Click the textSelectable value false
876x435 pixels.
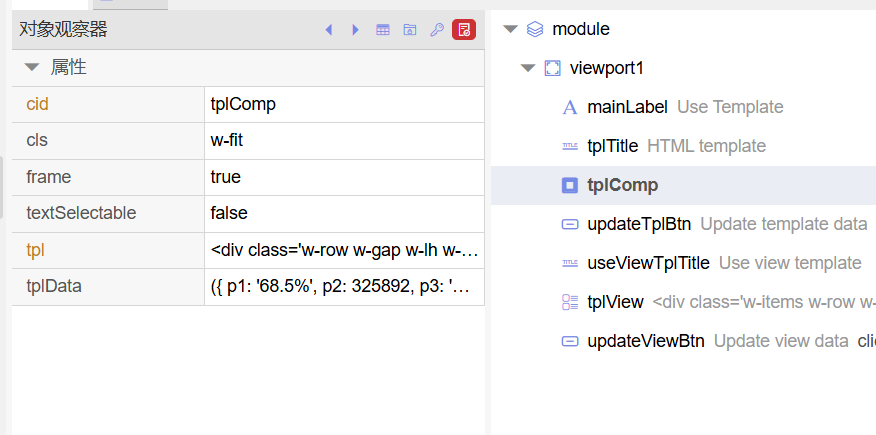tap(344, 214)
